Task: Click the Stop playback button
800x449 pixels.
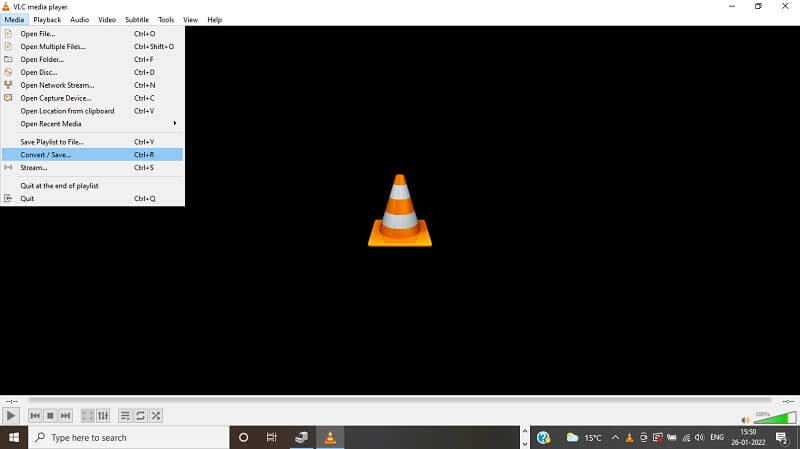Action: click(50, 416)
